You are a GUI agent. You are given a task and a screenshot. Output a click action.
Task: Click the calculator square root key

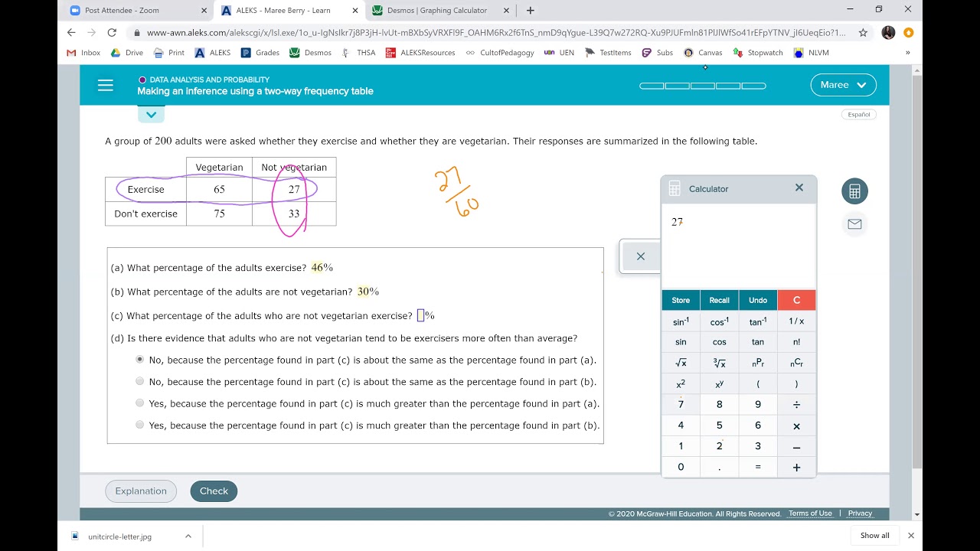(x=681, y=363)
